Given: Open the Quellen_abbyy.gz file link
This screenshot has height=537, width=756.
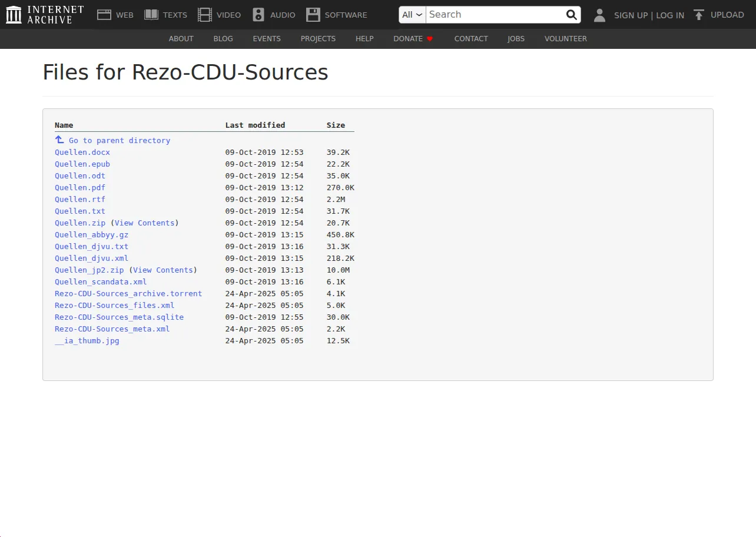Looking at the screenshot, I should click(92, 235).
